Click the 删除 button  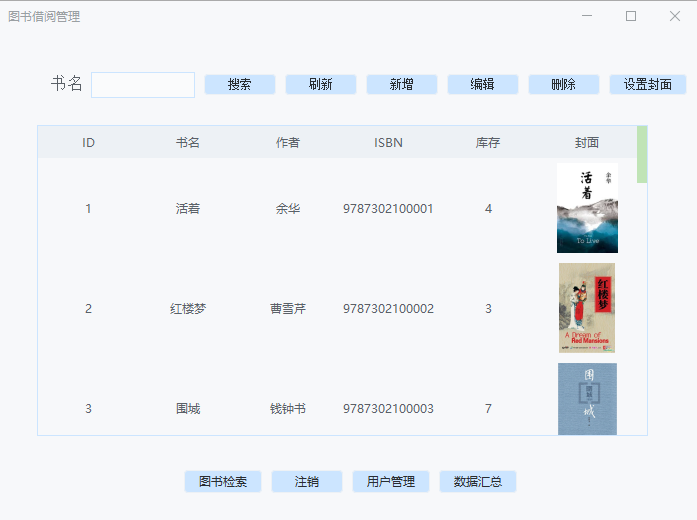click(x=564, y=84)
